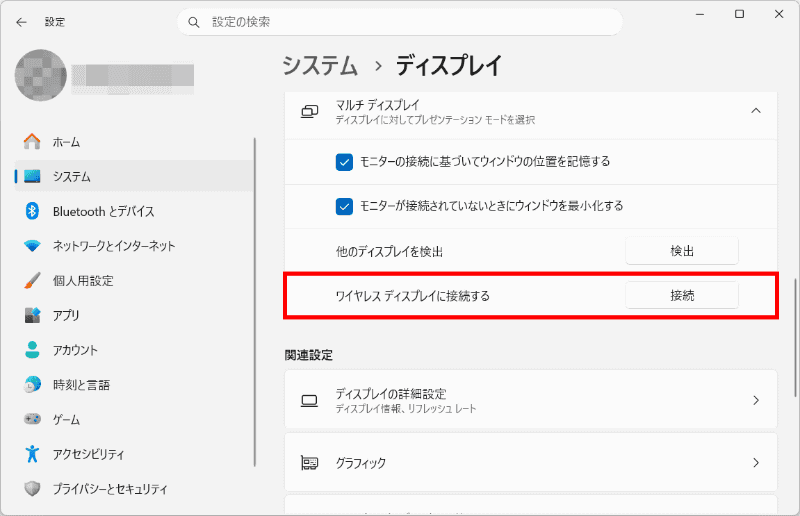Open the ディスプレイの詳細設定 card
The height and width of the screenshot is (516, 800).
(x=531, y=400)
